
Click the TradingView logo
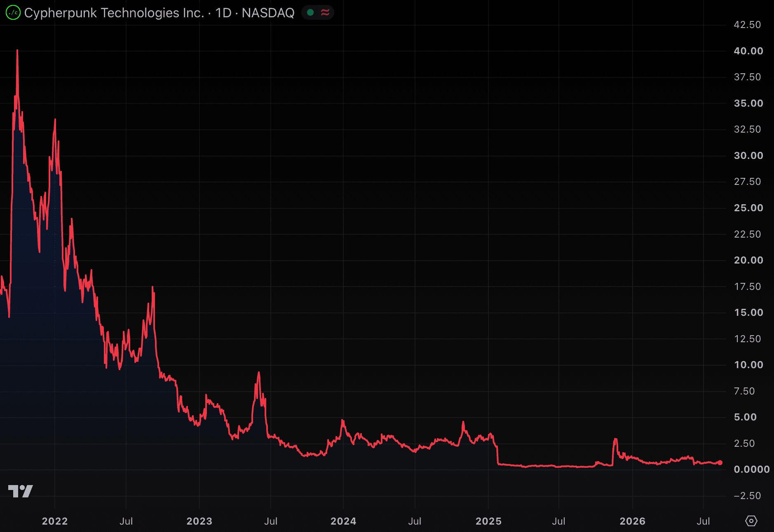click(x=21, y=491)
